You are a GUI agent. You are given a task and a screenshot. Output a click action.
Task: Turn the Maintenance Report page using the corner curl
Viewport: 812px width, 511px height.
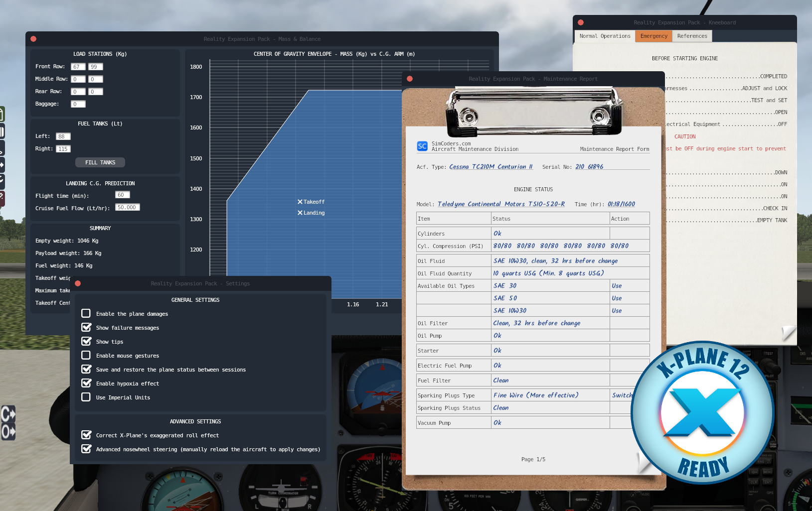point(644,462)
